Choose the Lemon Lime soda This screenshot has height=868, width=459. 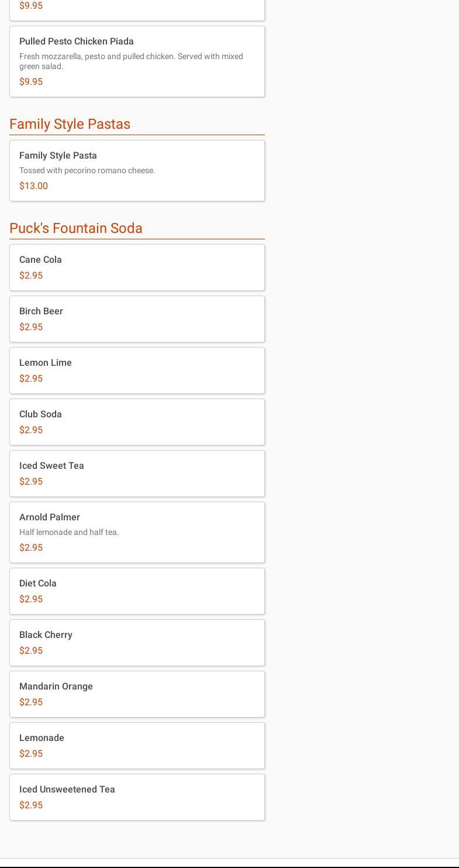click(x=137, y=370)
